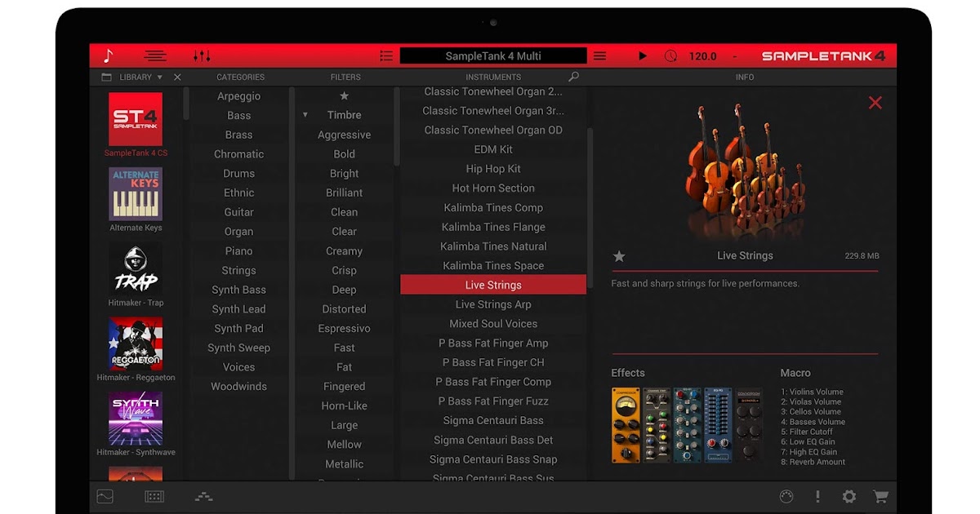Viewport: 980px width, 514px height.
Task: Select the Bass category
Action: 238,116
